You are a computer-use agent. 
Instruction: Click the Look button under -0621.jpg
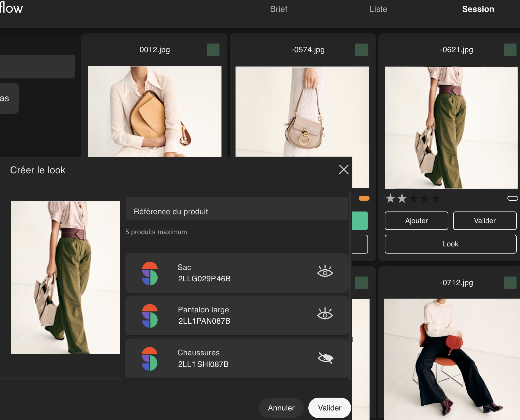point(450,244)
